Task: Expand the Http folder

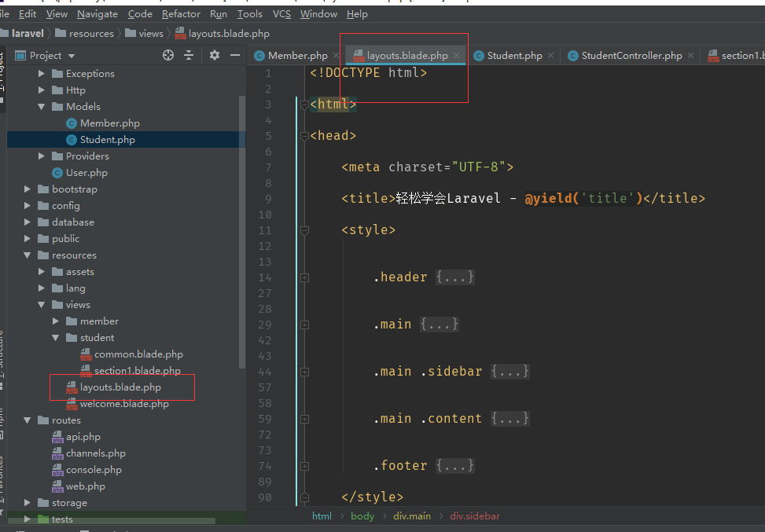Action: pyautogui.click(x=42, y=90)
